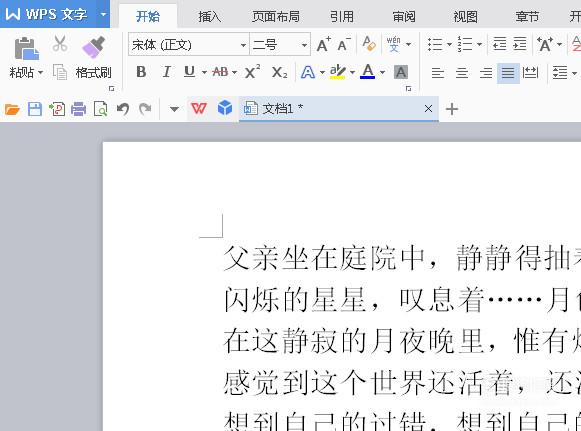The image size is (581, 431).
Task: Save the document with floppy icon
Action: coord(35,109)
